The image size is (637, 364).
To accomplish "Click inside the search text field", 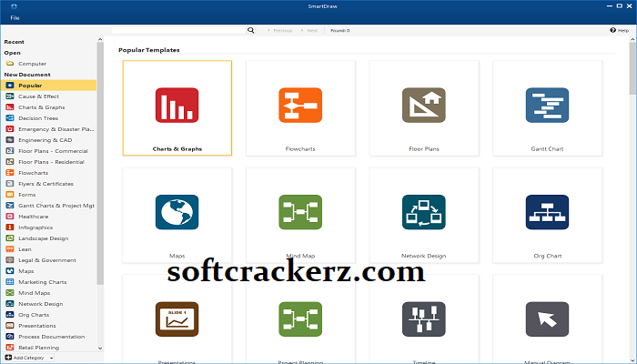I will 178,30.
